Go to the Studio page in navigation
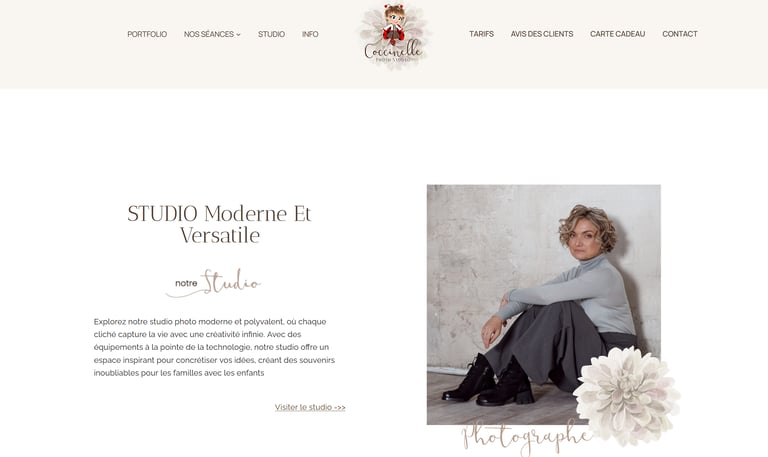The height and width of the screenshot is (457, 768). [x=271, y=34]
